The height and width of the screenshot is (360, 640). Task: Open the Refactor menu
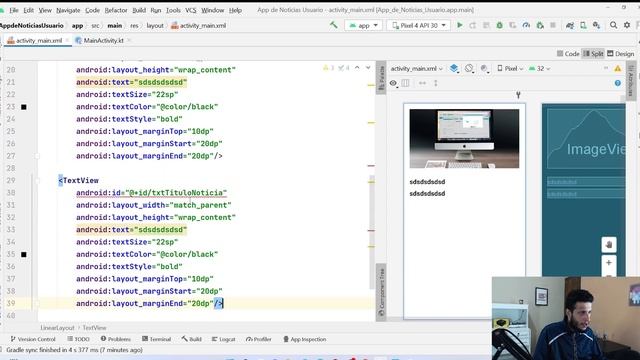116,10
